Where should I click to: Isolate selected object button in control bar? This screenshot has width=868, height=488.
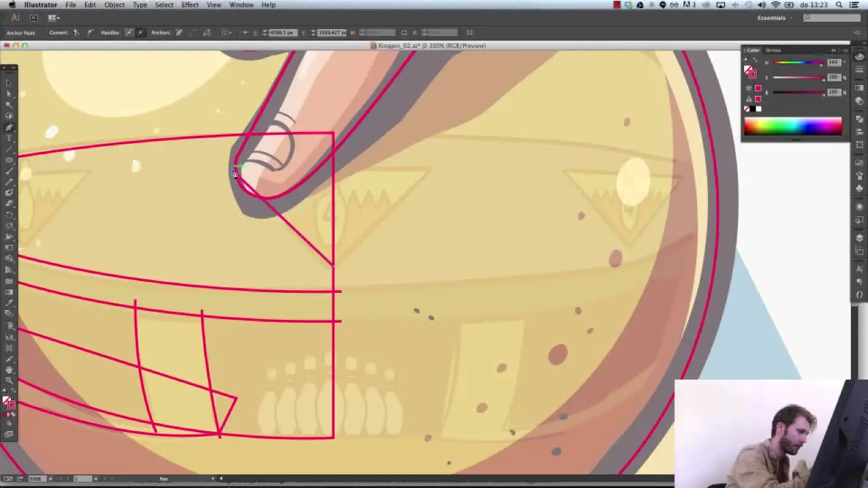pyautogui.click(x=469, y=33)
